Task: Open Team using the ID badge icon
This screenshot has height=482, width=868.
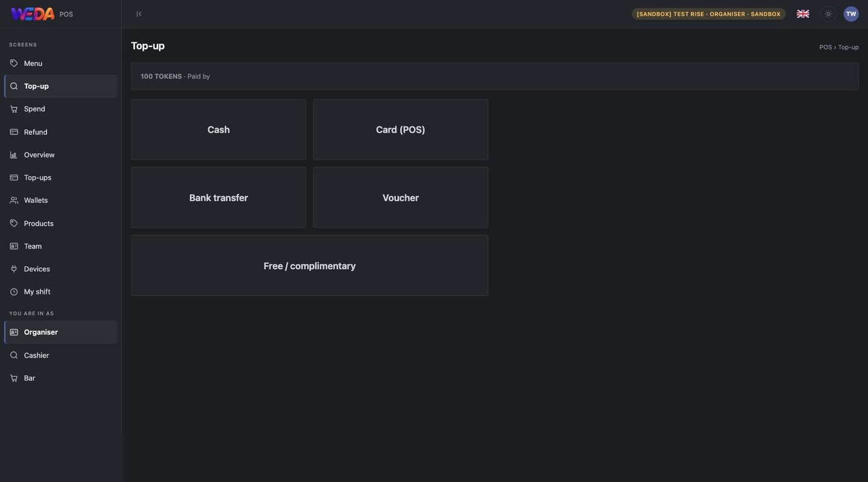Action: tap(14, 246)
